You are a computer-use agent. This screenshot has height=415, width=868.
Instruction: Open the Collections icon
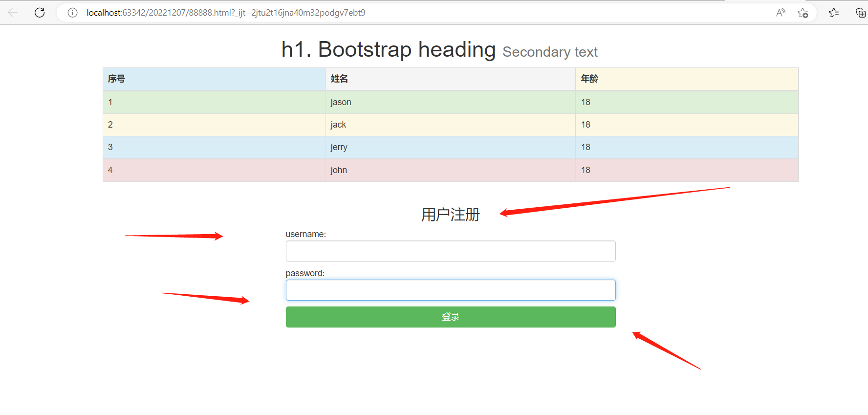[860, 13]
